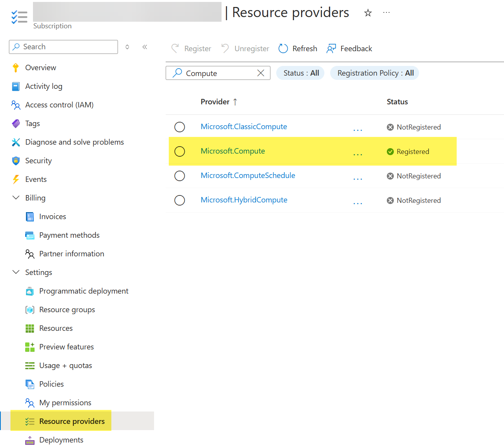Click the Registered status of Microsoft.Compute
This screenshot has width=504, height=446.
click(408, 152)
